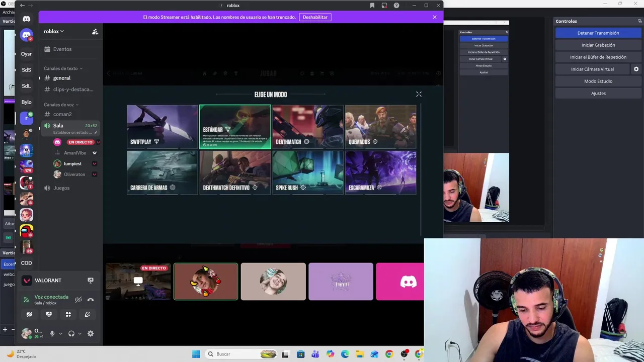The height and width of the screenshot is (362, 644).
Task: Open the COD server
Action: [26, 263]
